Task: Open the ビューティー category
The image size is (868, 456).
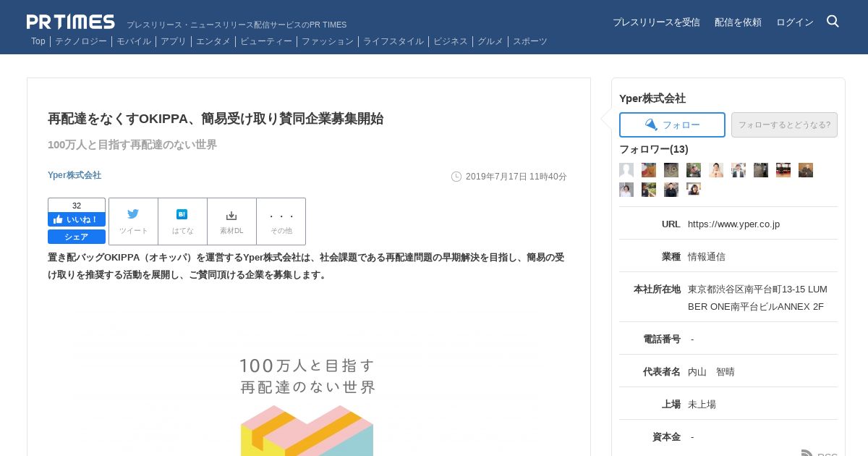Action: (266, 41)
